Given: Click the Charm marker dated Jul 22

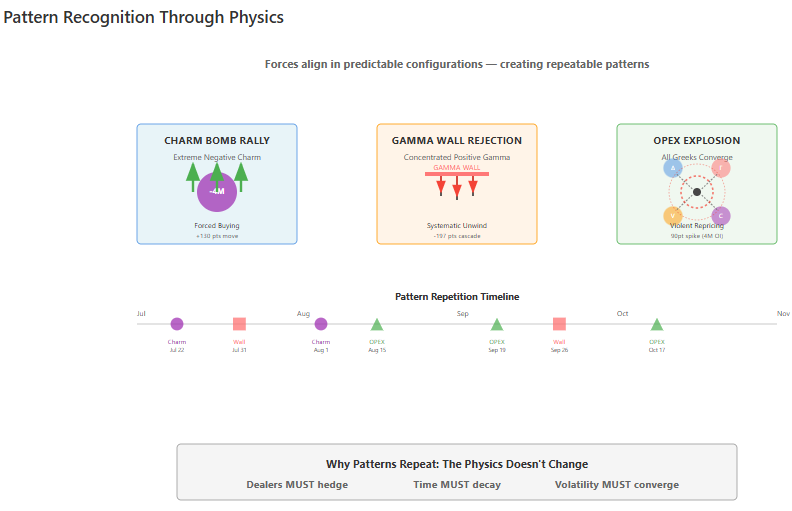Looking at the screenshot, I should (x=177, y=324).
